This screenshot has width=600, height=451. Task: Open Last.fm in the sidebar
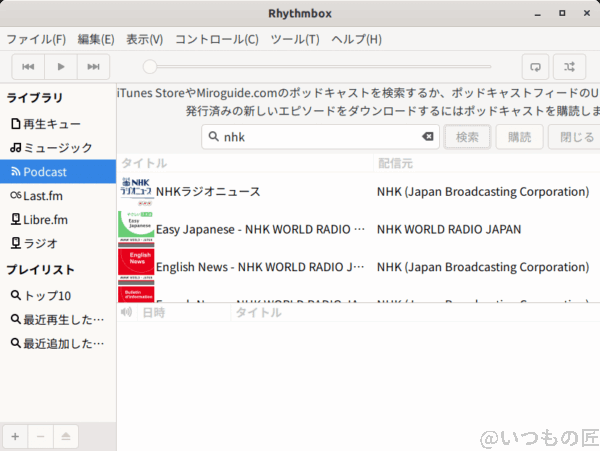[58, 196]
